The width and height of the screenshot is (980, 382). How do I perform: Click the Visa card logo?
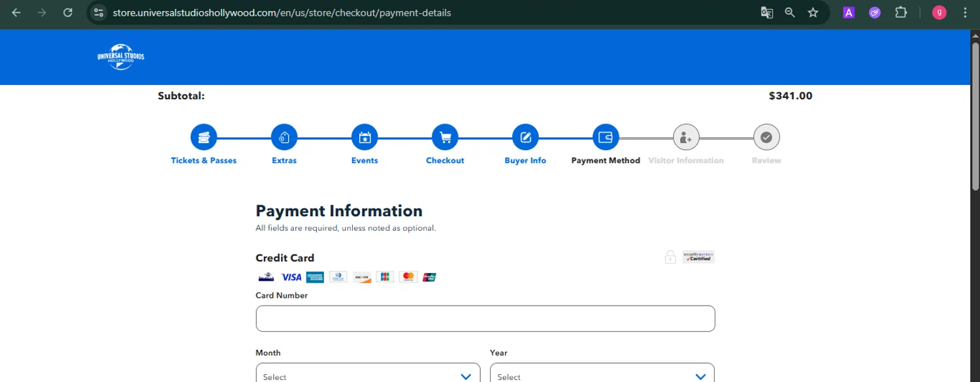[x=291, y=277]
